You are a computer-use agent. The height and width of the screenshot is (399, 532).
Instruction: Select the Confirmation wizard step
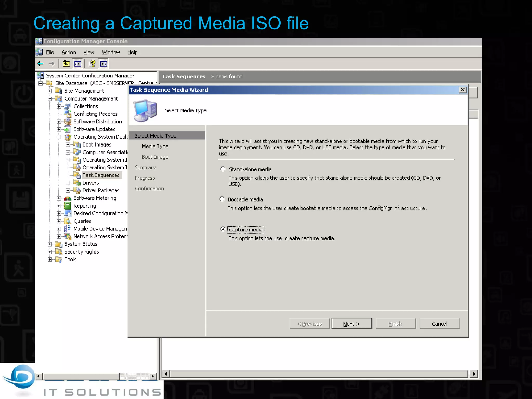point(149,189)
